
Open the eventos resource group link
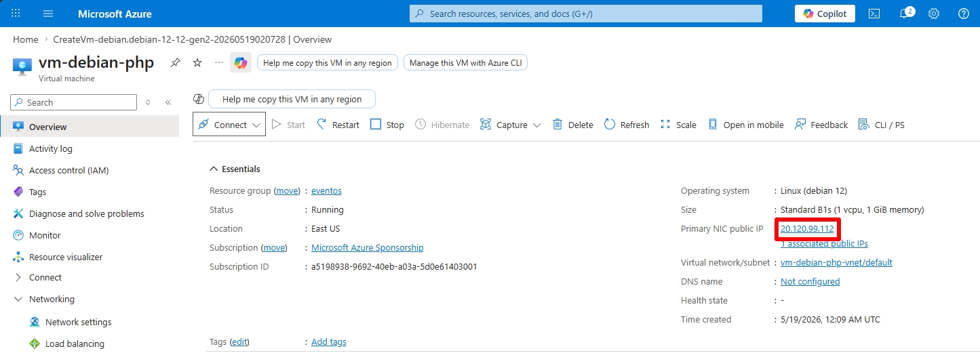326,191
